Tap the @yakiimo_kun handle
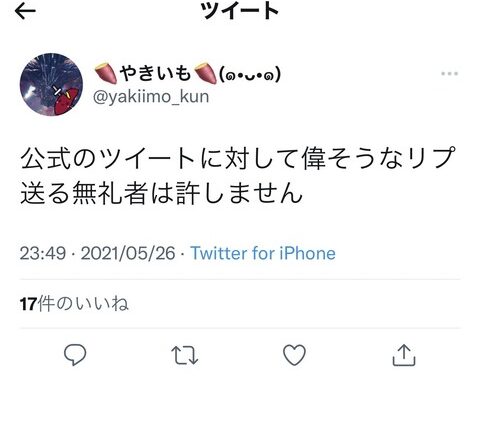The height and width of the screenshot is (422, 480). point(151,97)
